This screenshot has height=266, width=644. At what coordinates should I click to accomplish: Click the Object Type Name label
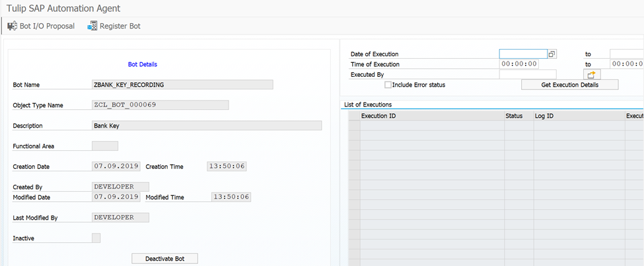click(38, 105)
